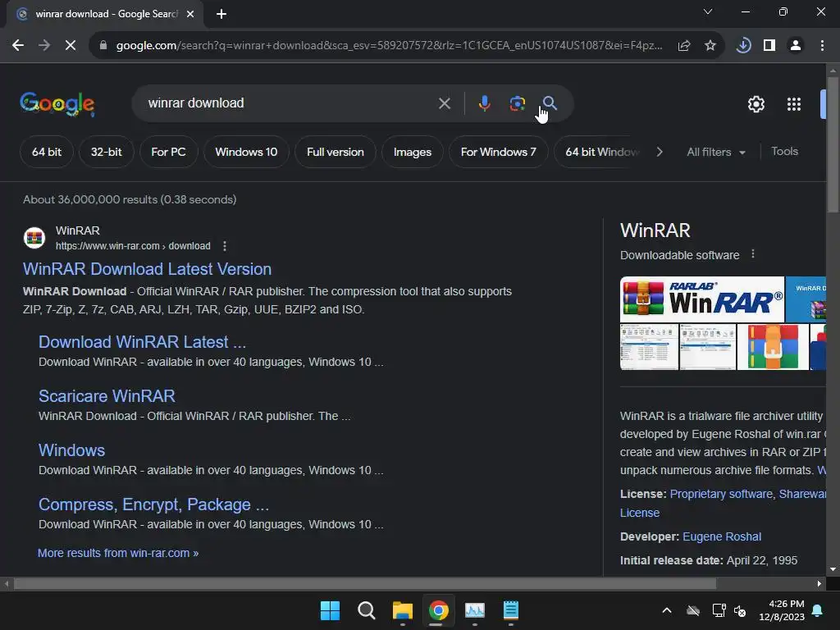Viewport: 840px width, 630px height.
Task: Open the first WinRAR window screenshot thumbnail
Action: tap(649, 347)
